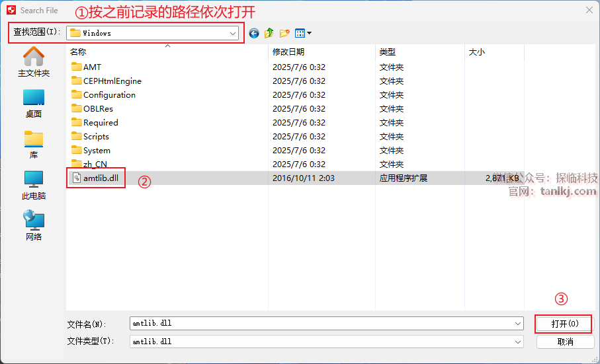600x364 pixels.
Task: Focus the 文件名 text field
Action: pyautogui.click(x=326, y=324)
